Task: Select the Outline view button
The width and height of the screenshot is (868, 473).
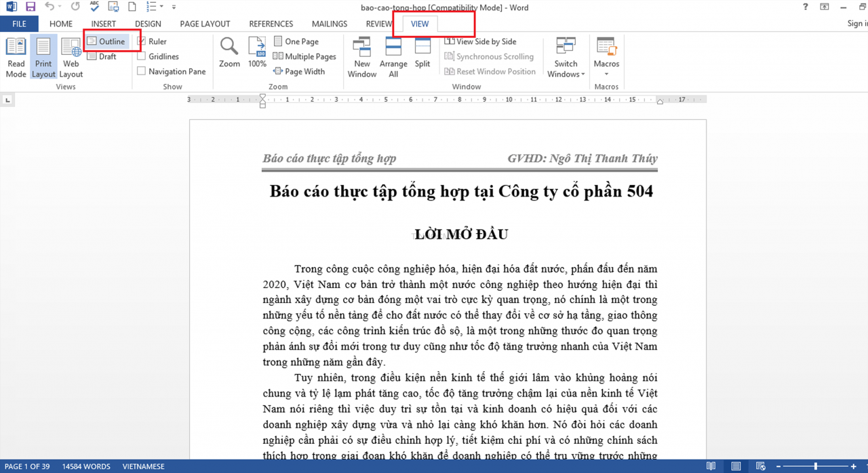Action: click(106, 41)
